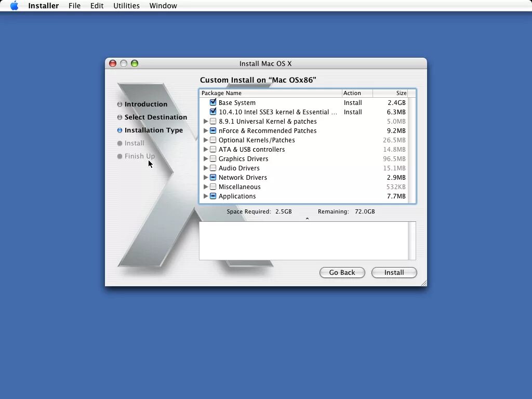Click the package list vertical scrollbar
The height and width of the screenshot is (399, 532).
411,150
